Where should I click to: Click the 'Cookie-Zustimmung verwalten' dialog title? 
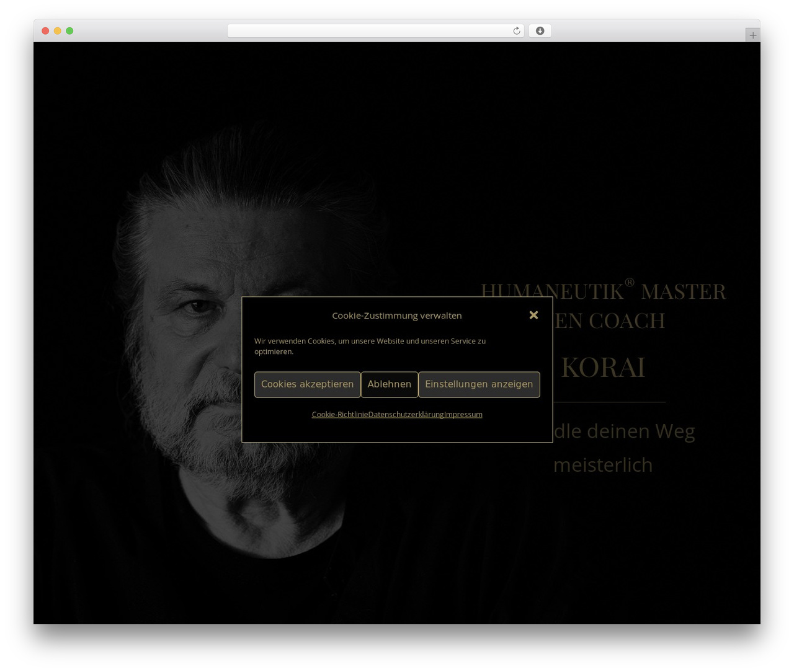click(x=397, y=316)
